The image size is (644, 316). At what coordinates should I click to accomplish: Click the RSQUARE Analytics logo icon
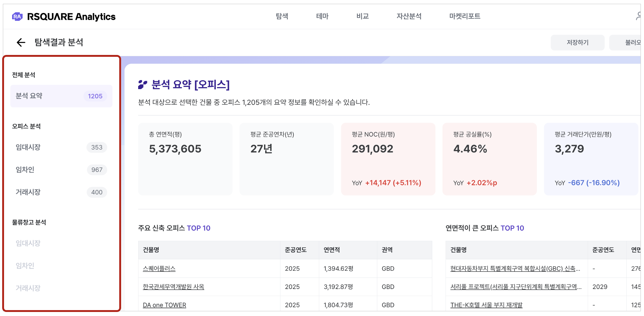tap(17, 16)
